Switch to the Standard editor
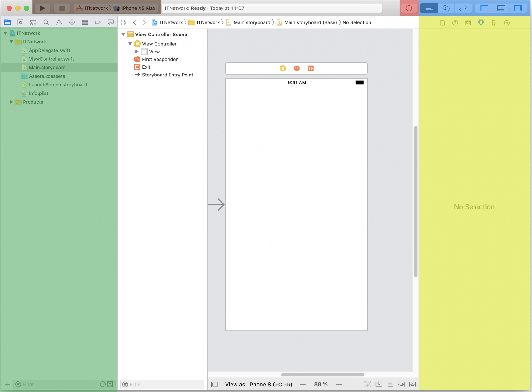The width and height of the screenshot is (532, 392). pos(429,8)
